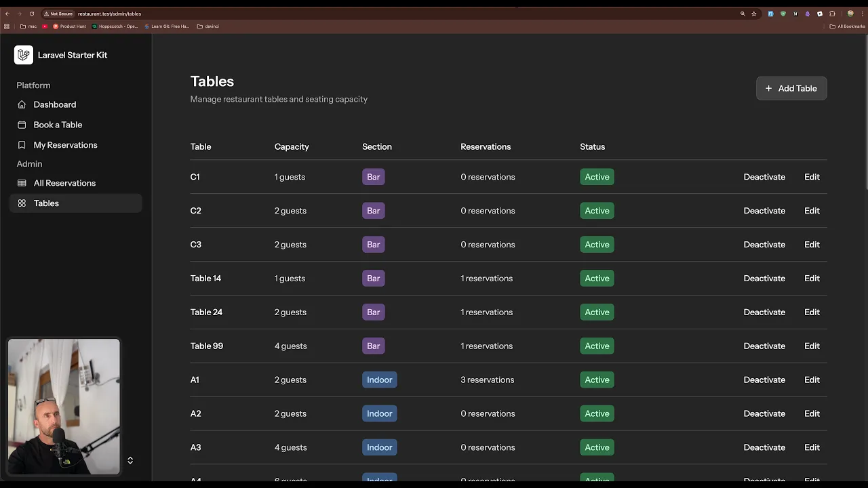868x488 pixels.
Task: Open the davinci bookmarks folder
Action: pos(208,26)
